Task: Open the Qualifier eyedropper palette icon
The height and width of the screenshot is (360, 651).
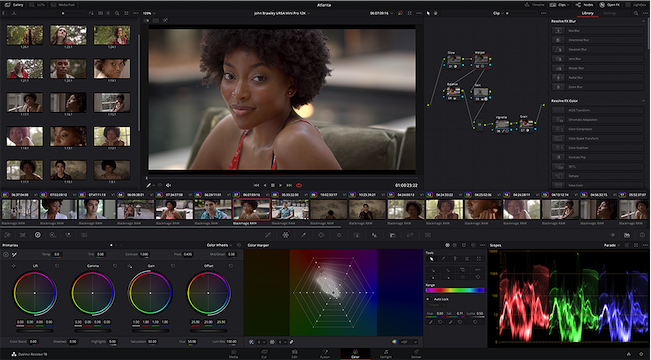Action: pyautogui.click(x=303, y=235)
